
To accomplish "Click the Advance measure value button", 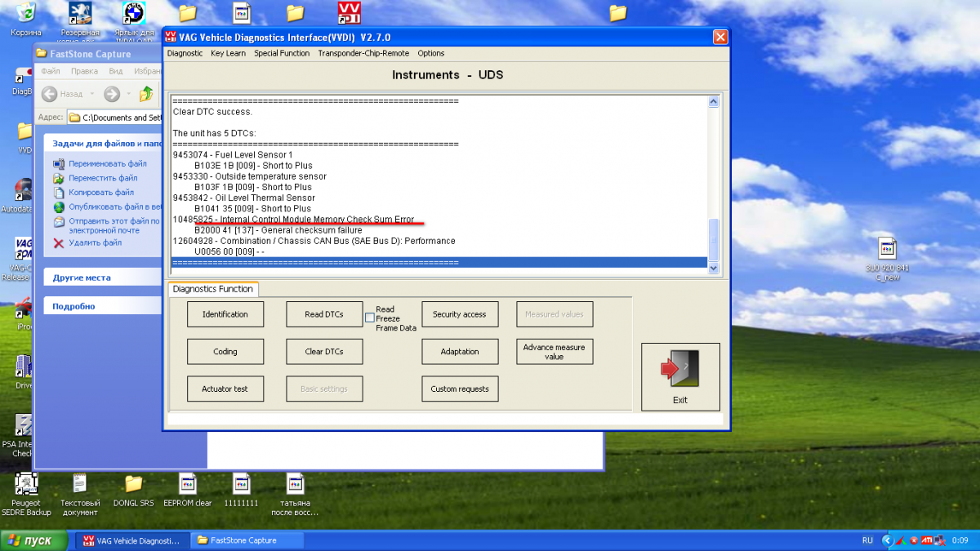I will point(555,352).
